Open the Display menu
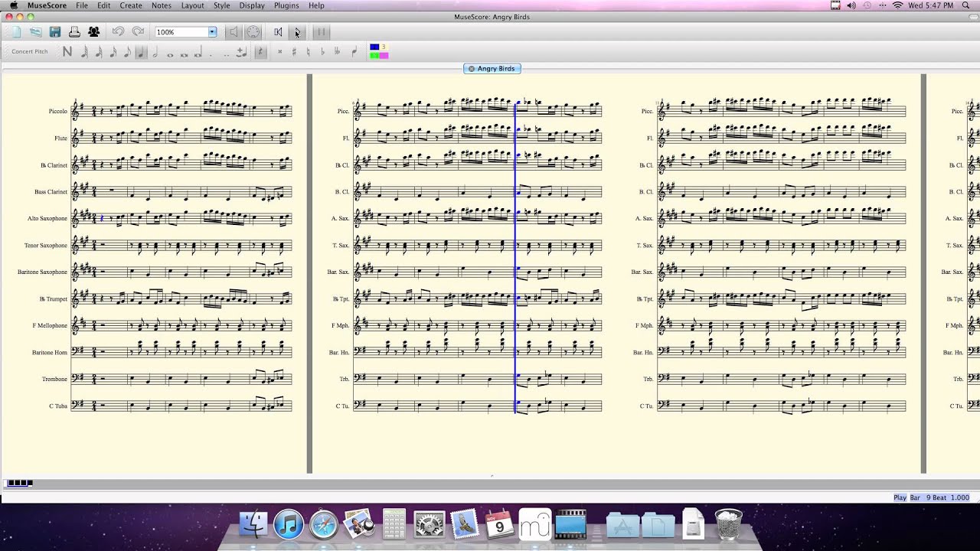Image resolution: width=980 pixels, height=551 pixels. [252, 5]
